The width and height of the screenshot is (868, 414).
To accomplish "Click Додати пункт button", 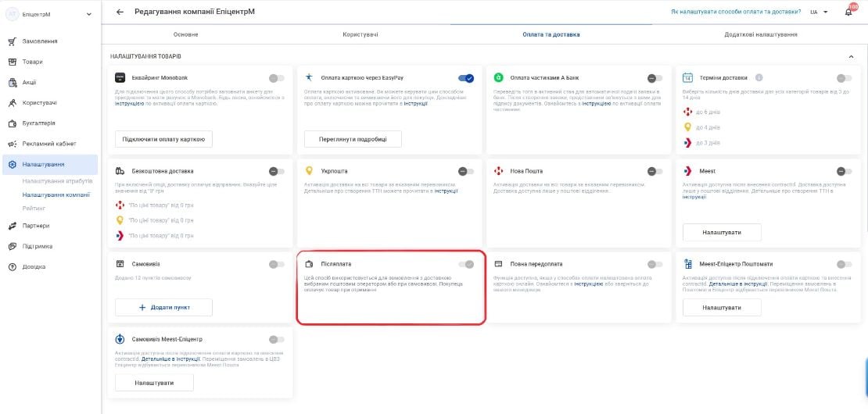I will [x=164, y=307].
